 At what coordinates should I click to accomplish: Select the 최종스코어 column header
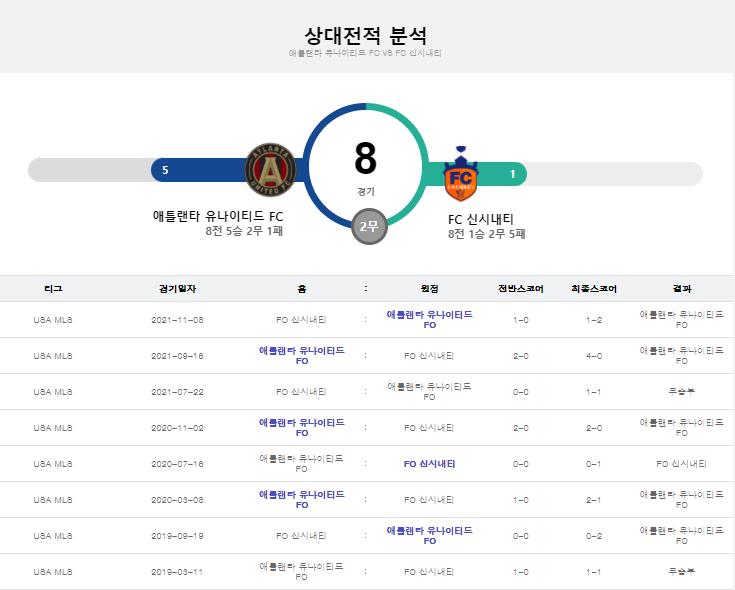[593, 289]
